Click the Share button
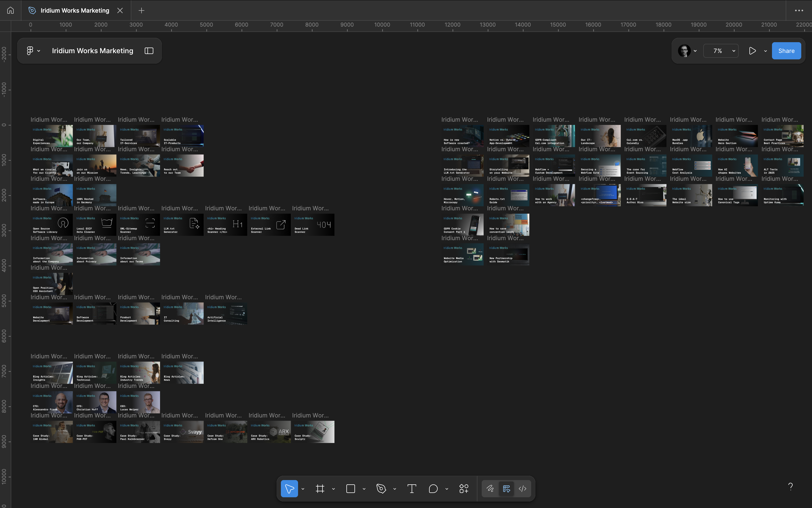This screenshot has height=508, width=812. (x=786, y=51)
